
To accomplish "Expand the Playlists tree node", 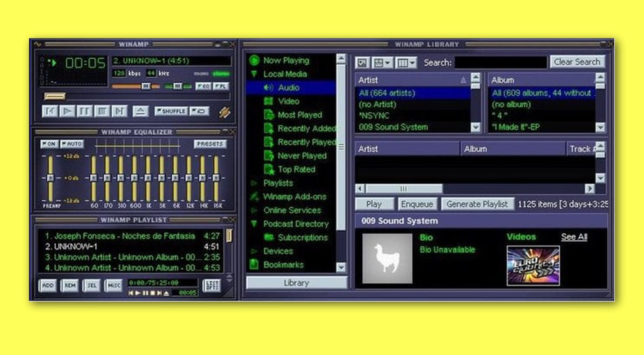I will tap(254, 183).
